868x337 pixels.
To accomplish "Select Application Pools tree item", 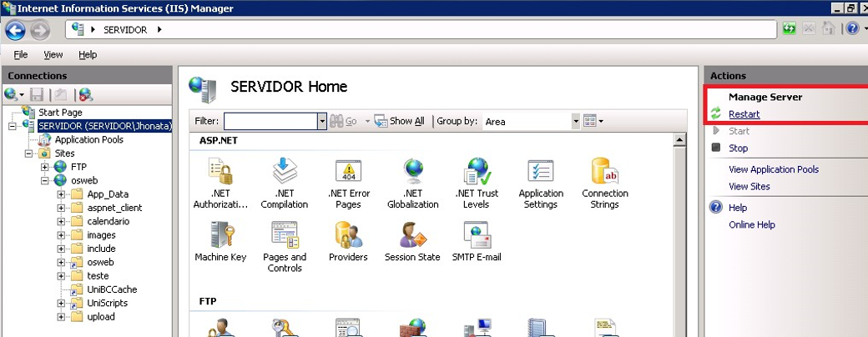I will click(x=88, y=139).
